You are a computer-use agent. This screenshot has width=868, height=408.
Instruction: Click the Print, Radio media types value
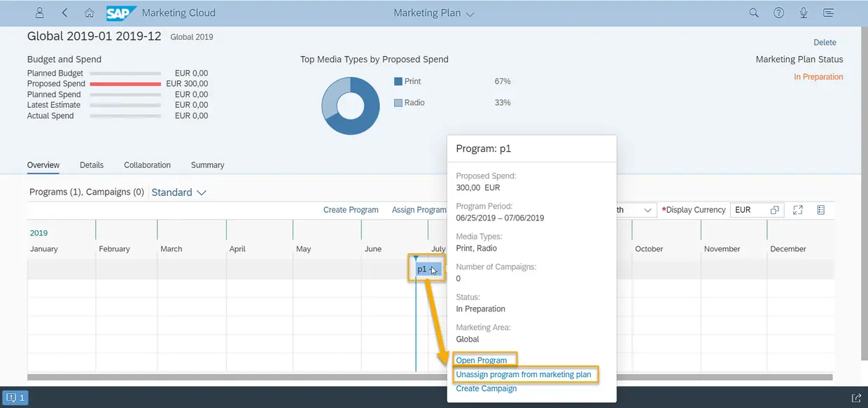pyautogui.click(x=477, y=248)
